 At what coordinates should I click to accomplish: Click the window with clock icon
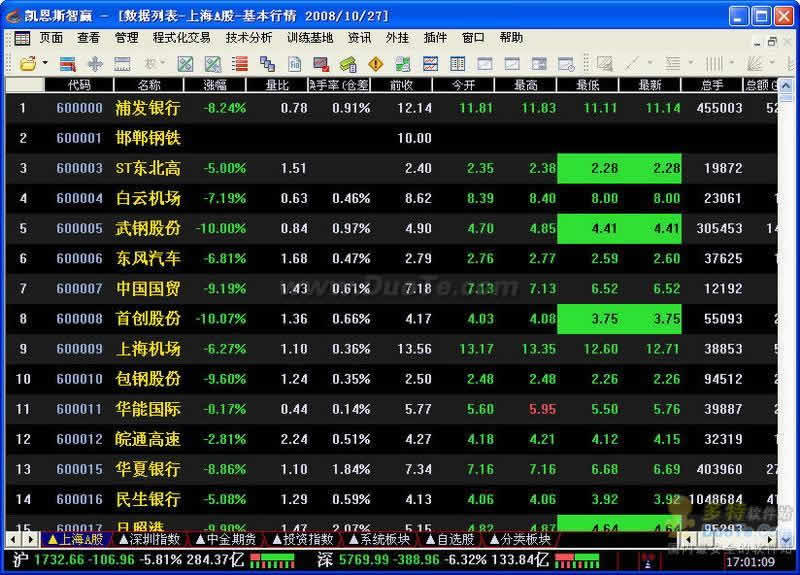pyautogui.click(x=566, y=64)
